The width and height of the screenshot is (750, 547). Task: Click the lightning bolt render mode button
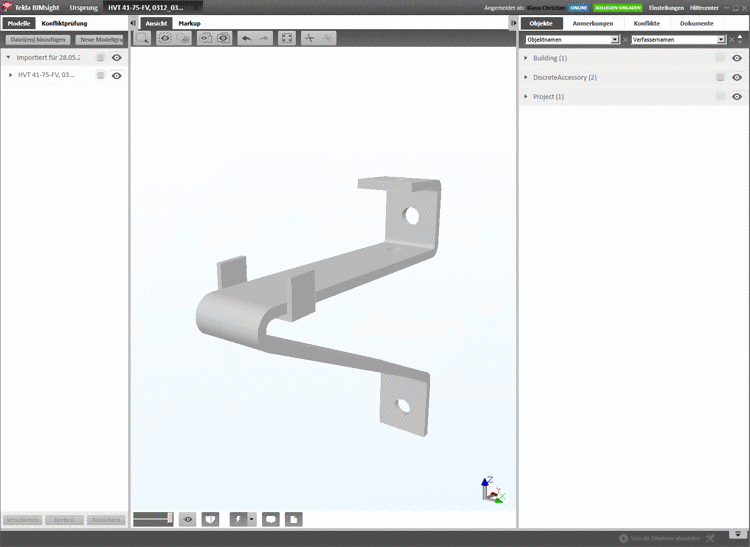238,519
